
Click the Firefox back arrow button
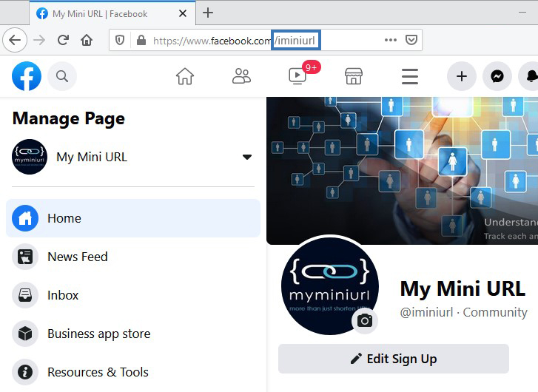click(x=15, y=40)
